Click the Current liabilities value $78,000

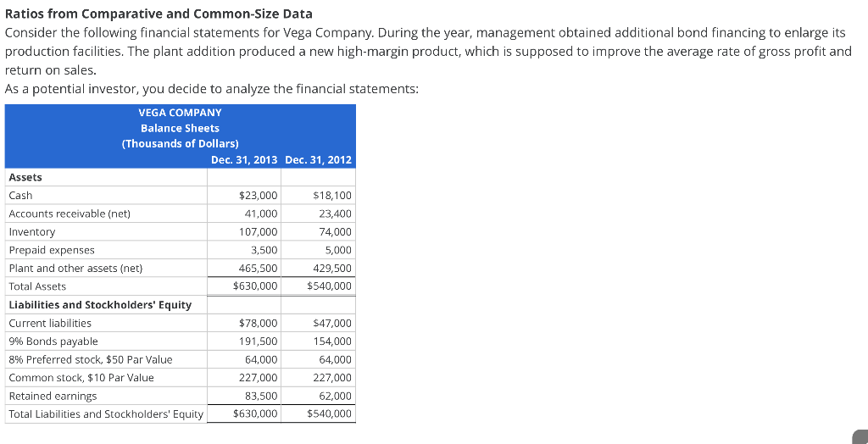click(258, 324)
